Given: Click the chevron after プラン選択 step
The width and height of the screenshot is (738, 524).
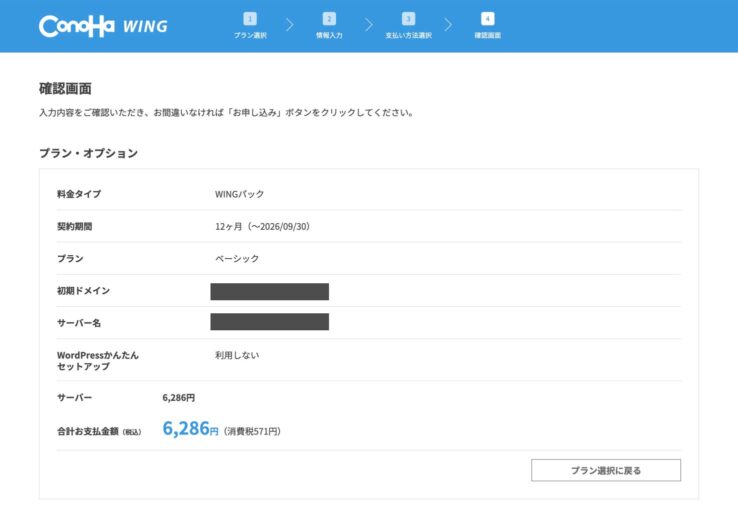Looking at the screenshot, I should pos(290,25).
